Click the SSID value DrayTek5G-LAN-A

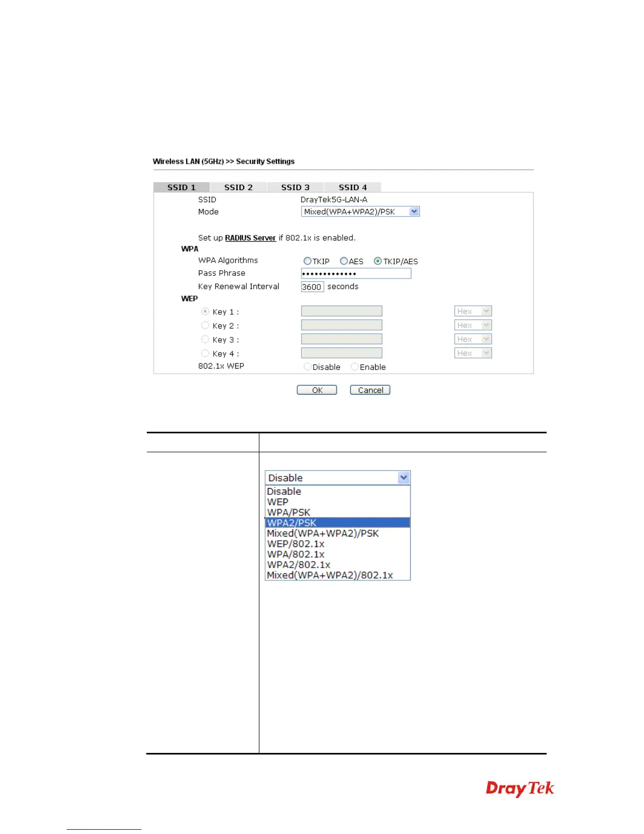pyautogui.click(x=334, y=200)
